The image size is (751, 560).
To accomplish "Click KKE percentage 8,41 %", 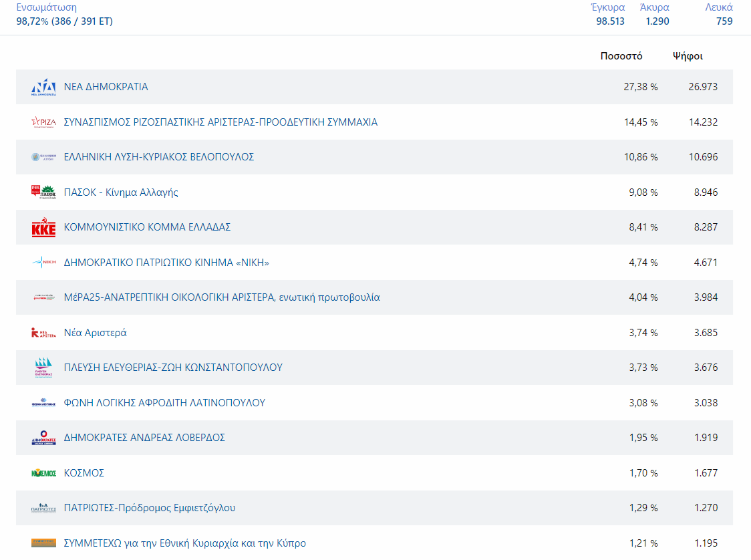I will click(x=643, y=227).
